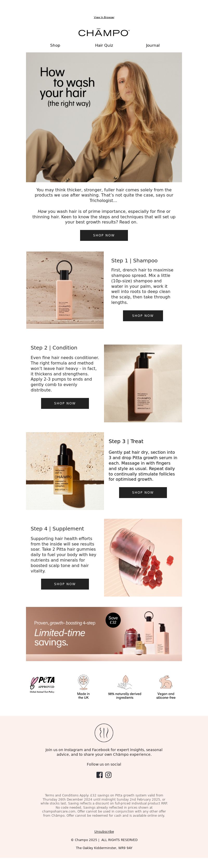Viewport: 208px width, 868px height.
Task: Go to the Journal menu item
Action: [153, 45]
